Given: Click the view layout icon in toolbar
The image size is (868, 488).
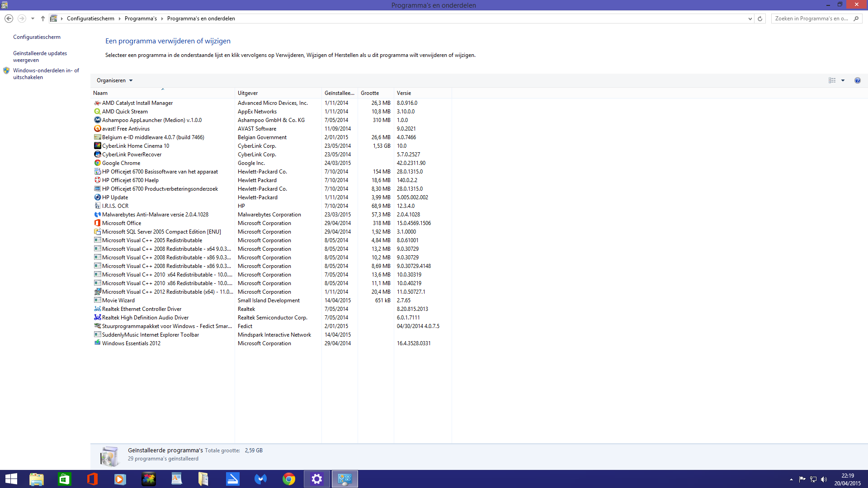Looking at the screenshot, I should 832,80.
